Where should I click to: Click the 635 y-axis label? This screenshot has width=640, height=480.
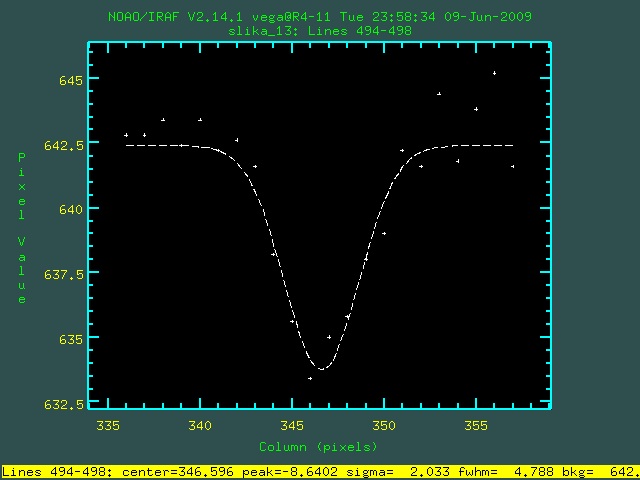coord(71,340)
